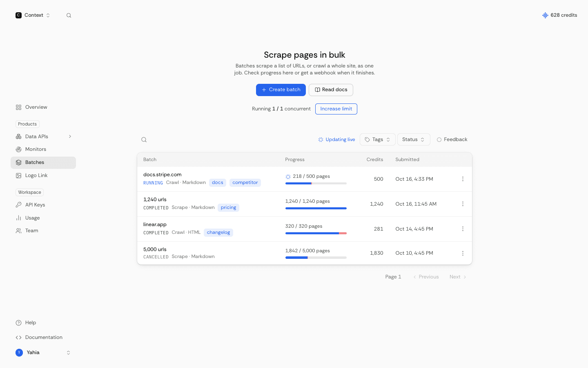Click the docs tag on docs.stripe.com row

coord(218,183)
